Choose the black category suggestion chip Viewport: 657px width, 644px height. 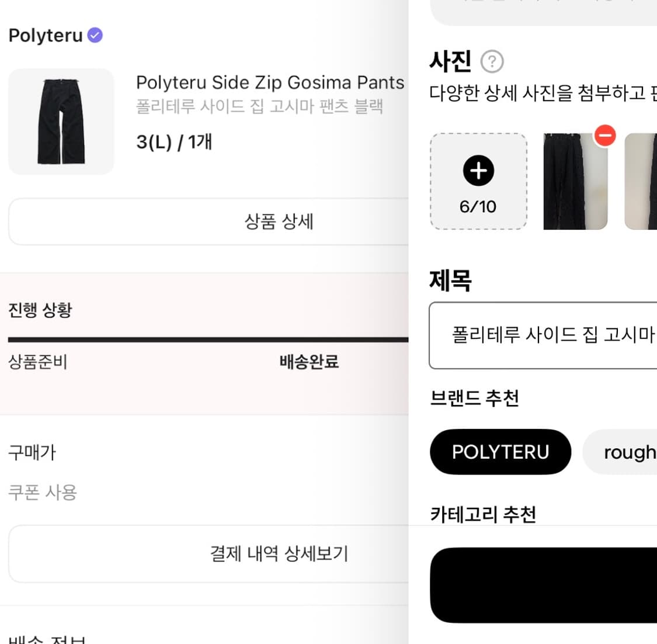(543, 584)
